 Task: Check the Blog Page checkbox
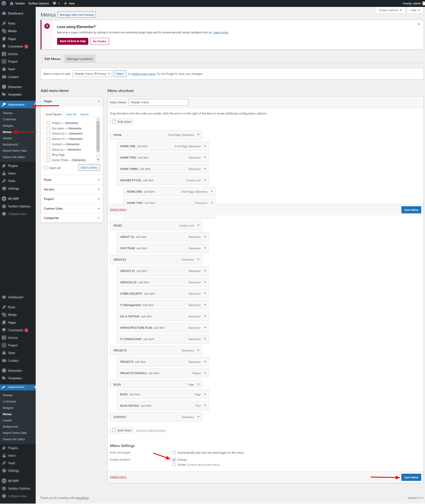(48, 155)
